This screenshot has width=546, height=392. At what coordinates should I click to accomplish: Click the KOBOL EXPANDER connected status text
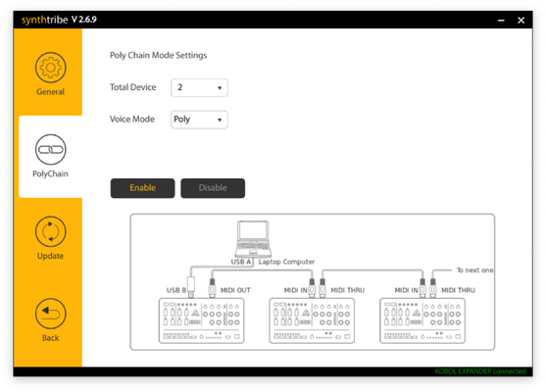click(480, 371)
